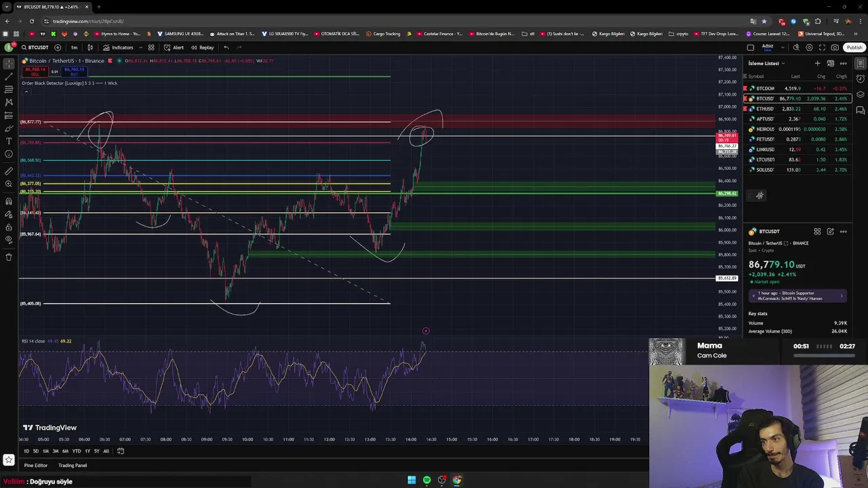Open the chats sidebar icon

(860, 110)
